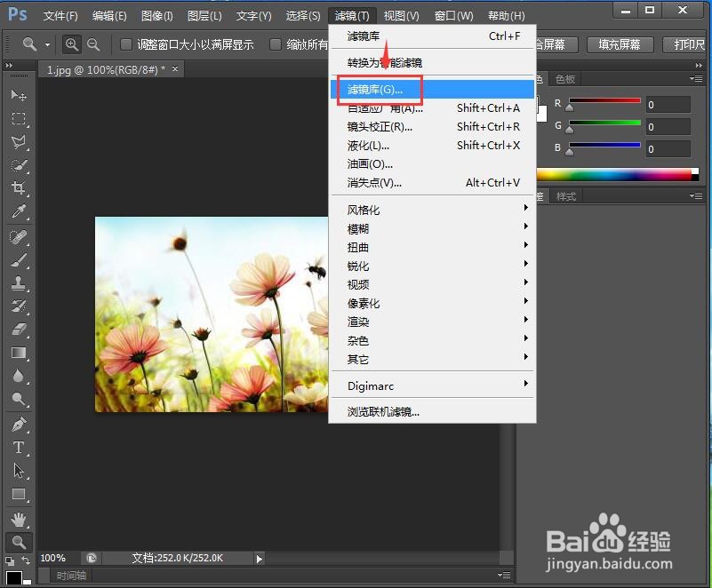Select the Zoom tool in the toolbar
Image resolution: width=712 pixels, height=588 pixels.
[19, 542]
